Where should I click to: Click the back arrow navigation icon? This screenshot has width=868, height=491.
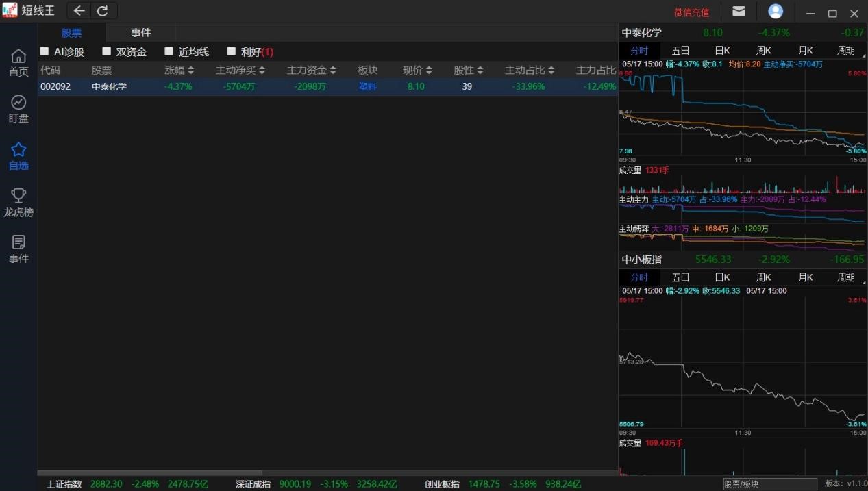coord(79,11)
